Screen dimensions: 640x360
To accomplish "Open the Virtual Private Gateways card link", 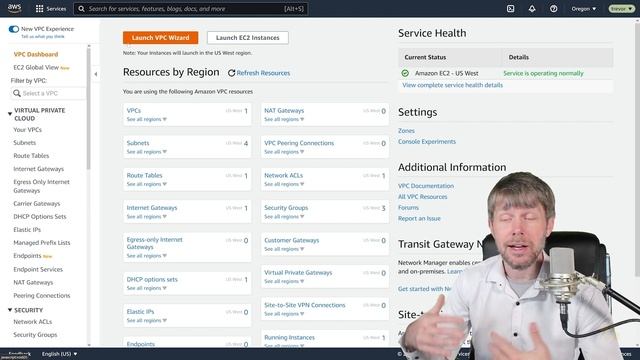I will point(298,273).
